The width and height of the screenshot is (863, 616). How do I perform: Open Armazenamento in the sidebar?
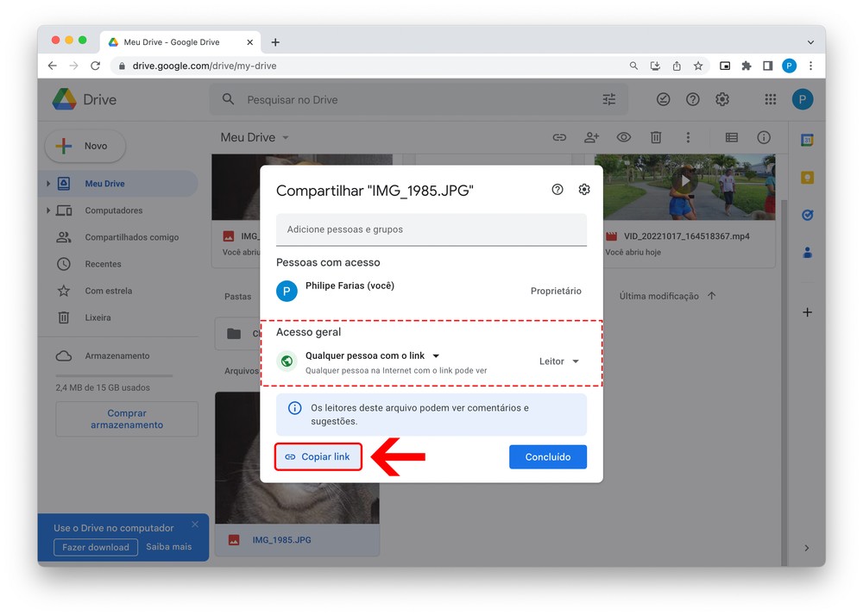pyautogui.click(x=118, y=355)
